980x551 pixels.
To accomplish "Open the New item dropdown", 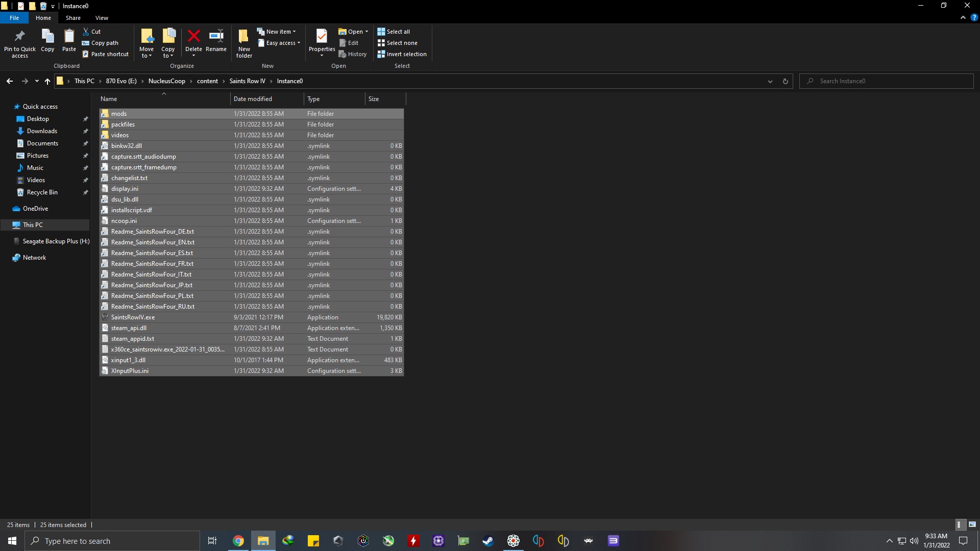I will click(276, 32).
